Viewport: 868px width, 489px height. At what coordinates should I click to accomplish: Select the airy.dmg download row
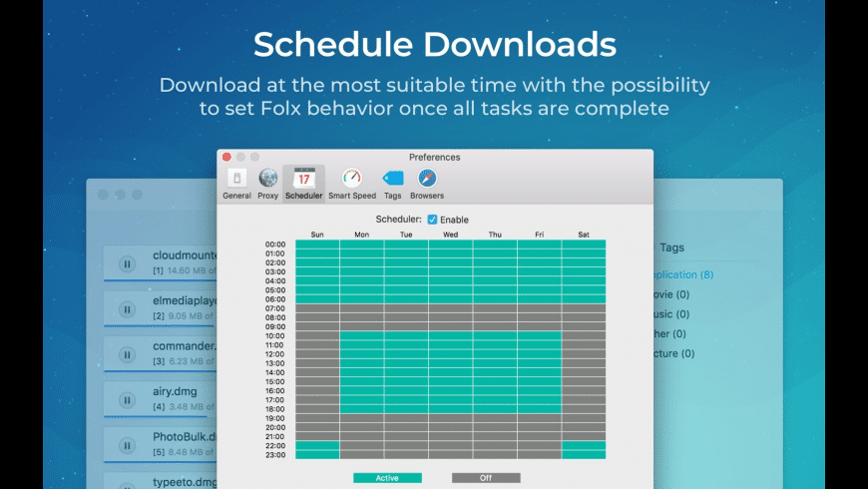tap(160, 399)
